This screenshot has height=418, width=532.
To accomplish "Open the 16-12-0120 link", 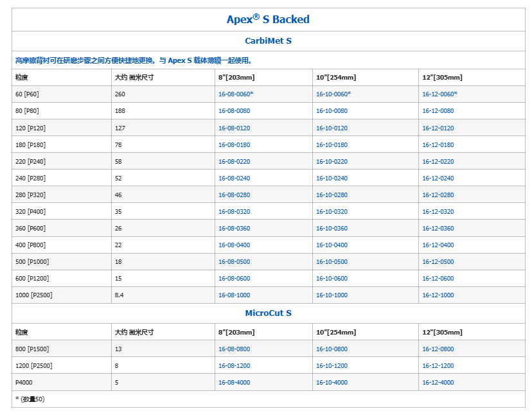I will click(438, 128).
